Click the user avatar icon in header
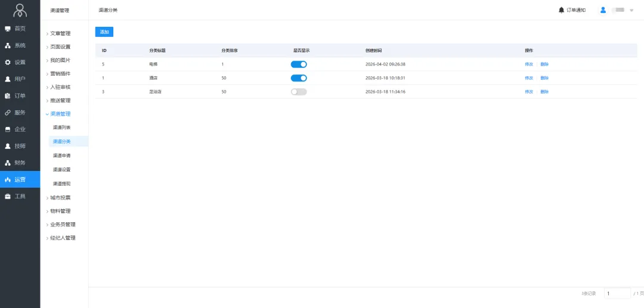This screenshot has height=308, width=644. (603, 10)
